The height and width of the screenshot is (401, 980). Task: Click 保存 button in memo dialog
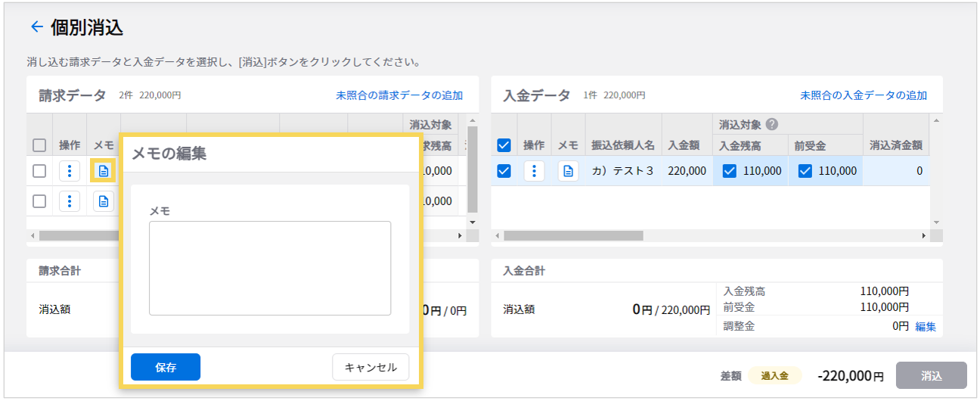(166, 367)
